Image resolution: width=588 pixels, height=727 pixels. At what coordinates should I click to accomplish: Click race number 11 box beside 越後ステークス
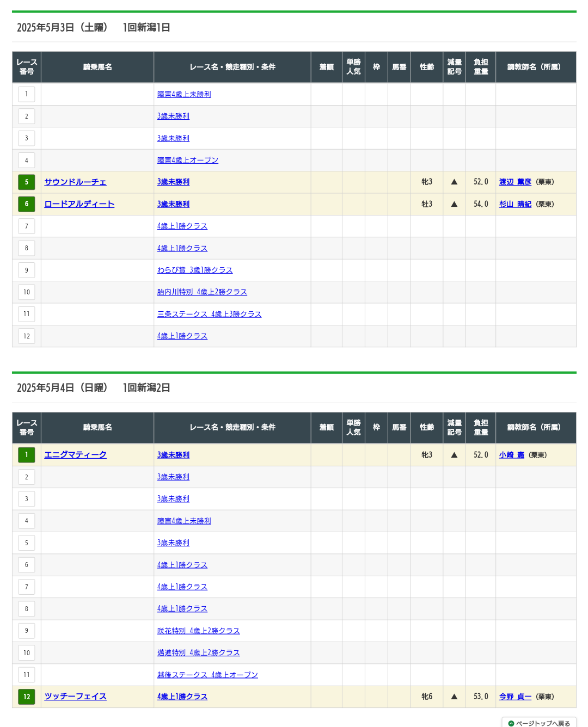tap(26, 675)
